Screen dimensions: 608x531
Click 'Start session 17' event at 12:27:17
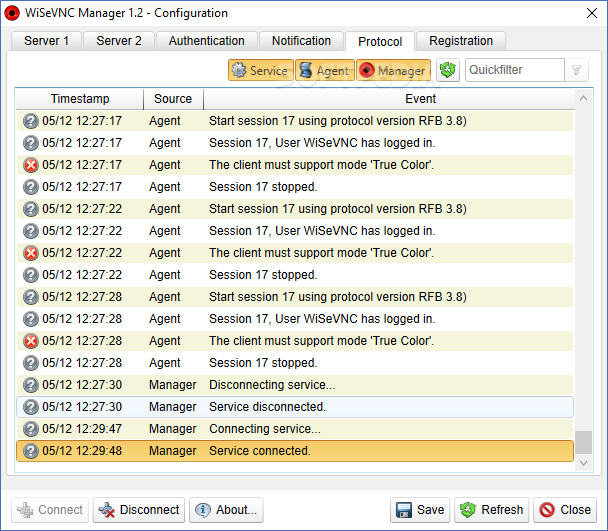pos(338,121)
